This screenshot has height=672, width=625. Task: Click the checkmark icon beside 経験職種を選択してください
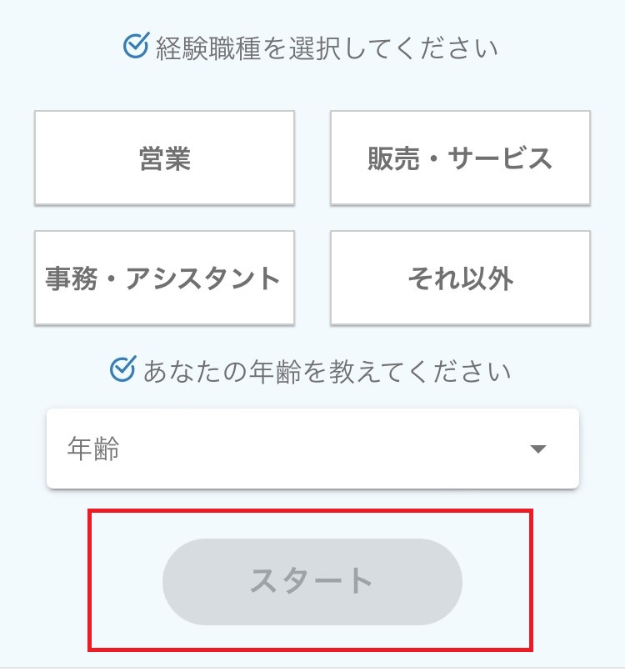tap(136, 45)
